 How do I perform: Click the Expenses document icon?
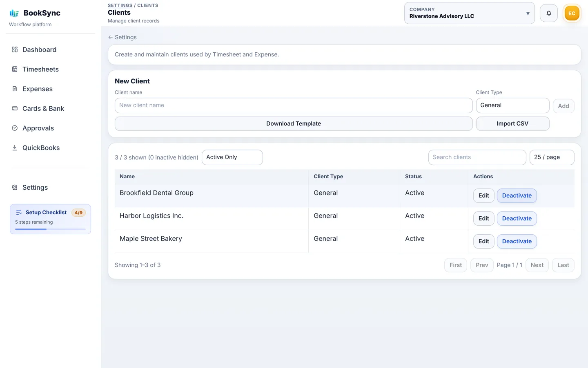tap(15, 89)
